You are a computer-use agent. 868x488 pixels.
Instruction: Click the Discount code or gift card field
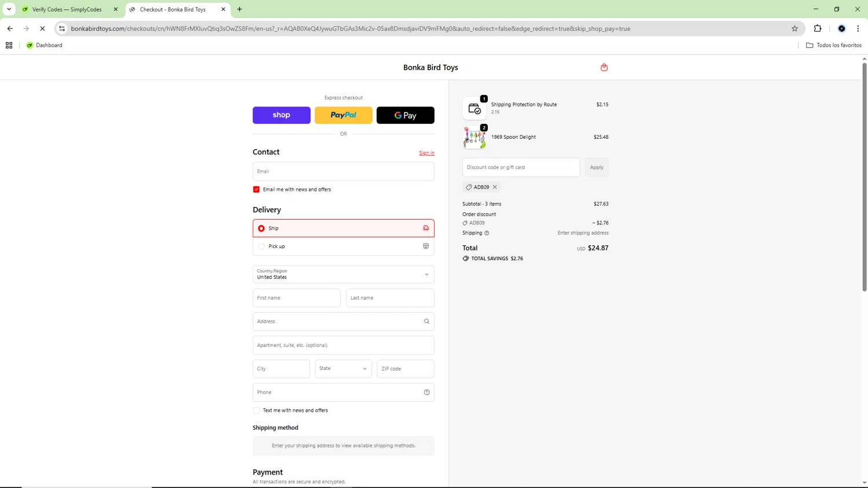pos(521,167)
